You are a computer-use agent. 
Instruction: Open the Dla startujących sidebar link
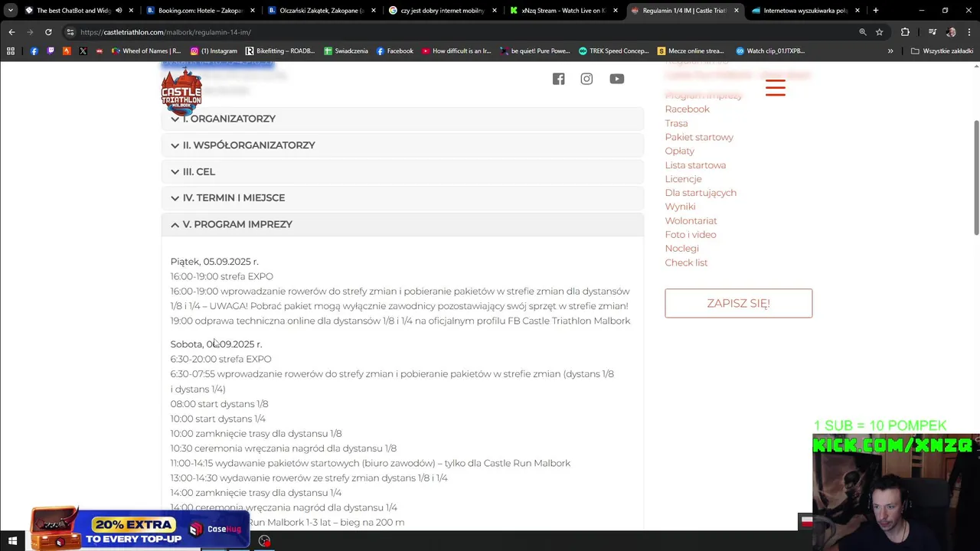(x=701, y=193)
